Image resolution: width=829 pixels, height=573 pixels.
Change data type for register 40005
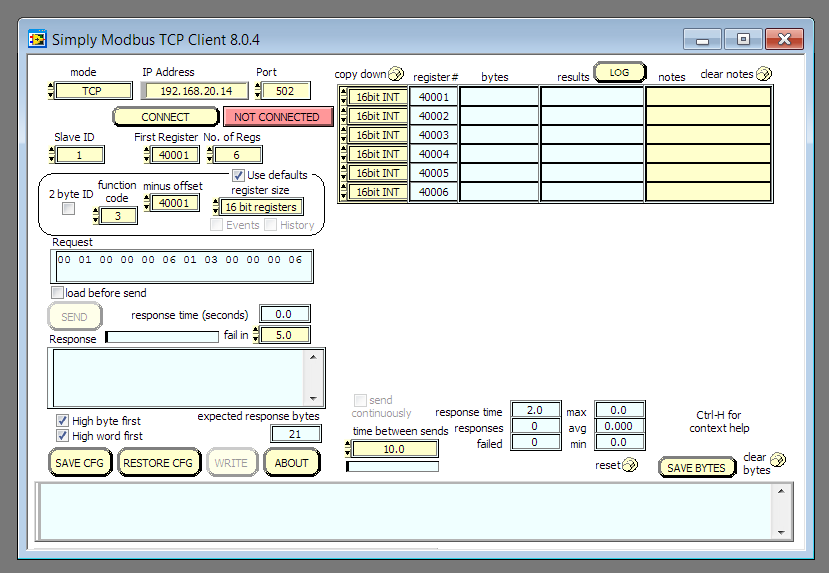[377, 173]
